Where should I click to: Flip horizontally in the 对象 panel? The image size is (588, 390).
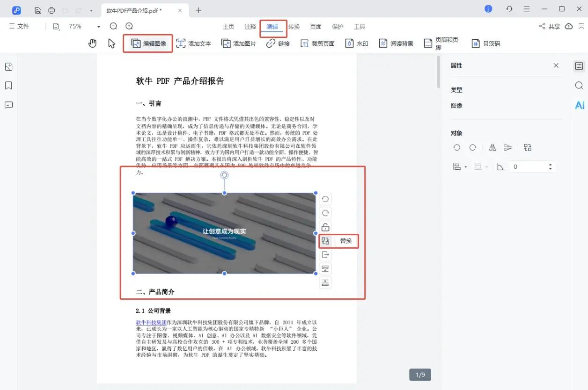[492, 148]
